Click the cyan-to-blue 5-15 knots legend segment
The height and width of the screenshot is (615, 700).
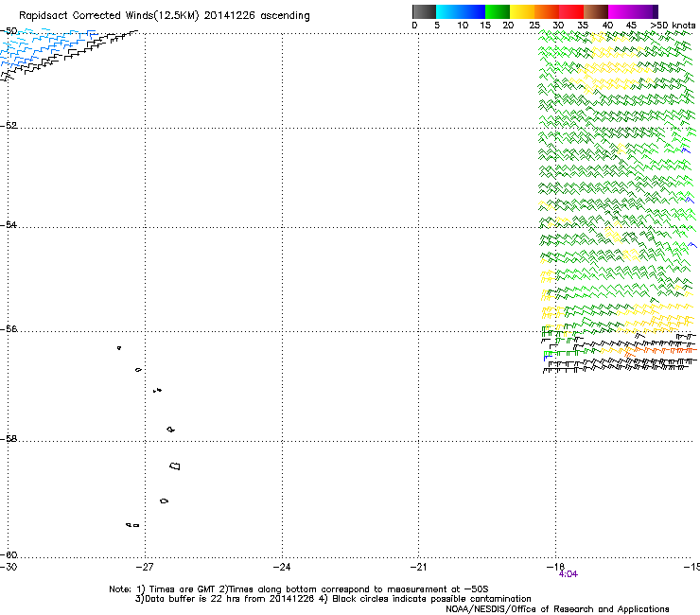click(461, 11)
